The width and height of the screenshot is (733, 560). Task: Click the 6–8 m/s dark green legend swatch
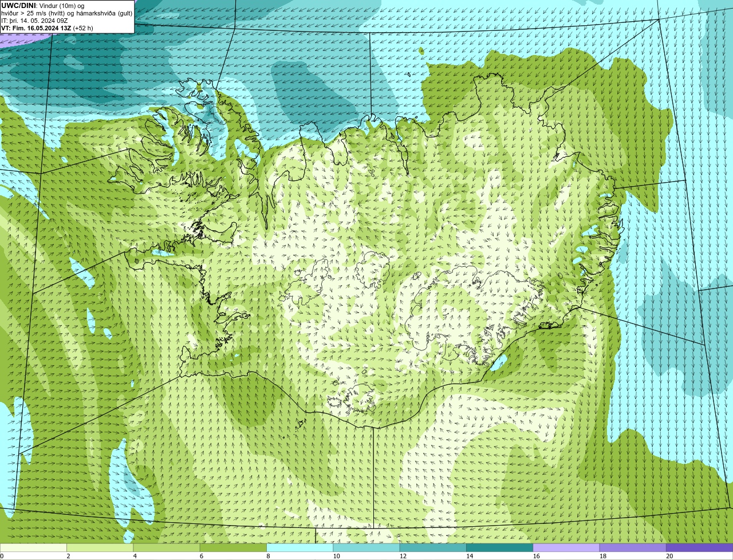(233, 547)
